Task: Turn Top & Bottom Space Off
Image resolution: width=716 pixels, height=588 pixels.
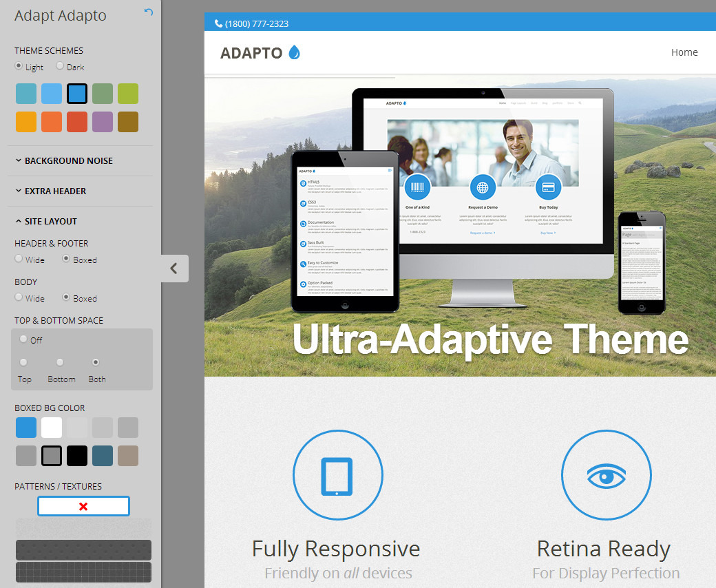Action: point(23,339)
